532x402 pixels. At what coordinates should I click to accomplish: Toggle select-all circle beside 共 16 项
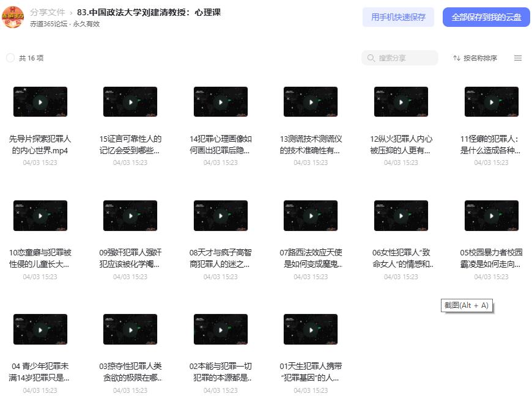click(10, 58)
